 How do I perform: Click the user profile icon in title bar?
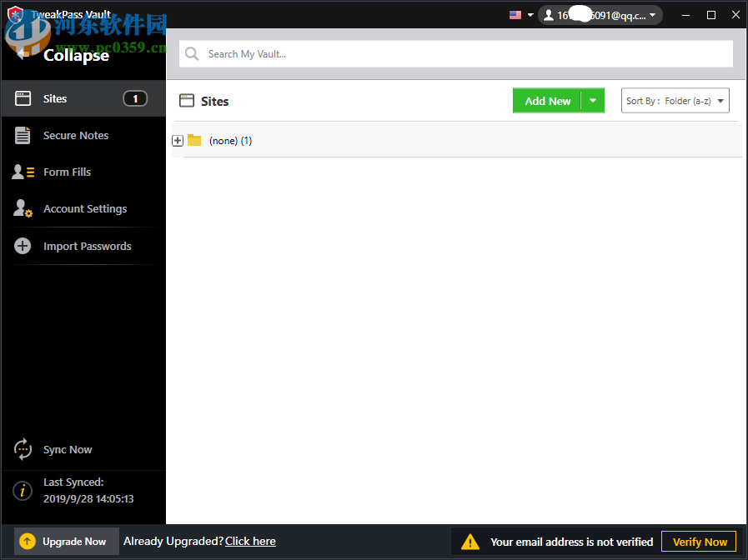(x=549, y=15)
